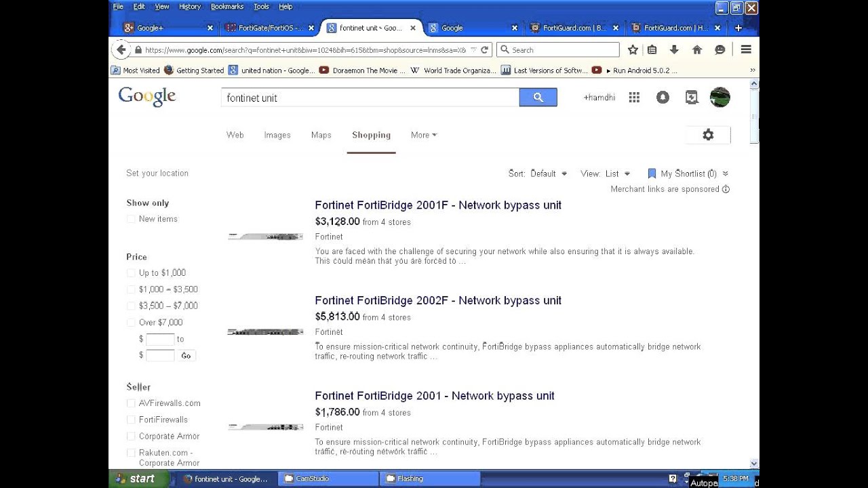Screen dimensions: 868x488
Task: Open the Run Android 5.0.2 bookmark
Action: pyautogui.click(x=635, y=70)
